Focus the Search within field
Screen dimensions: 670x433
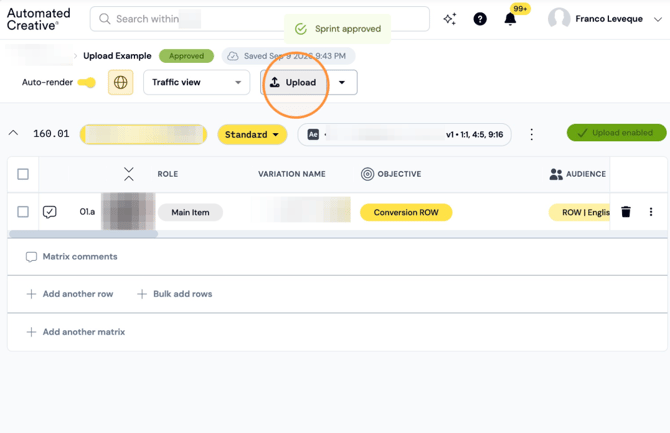click(259, 19)
